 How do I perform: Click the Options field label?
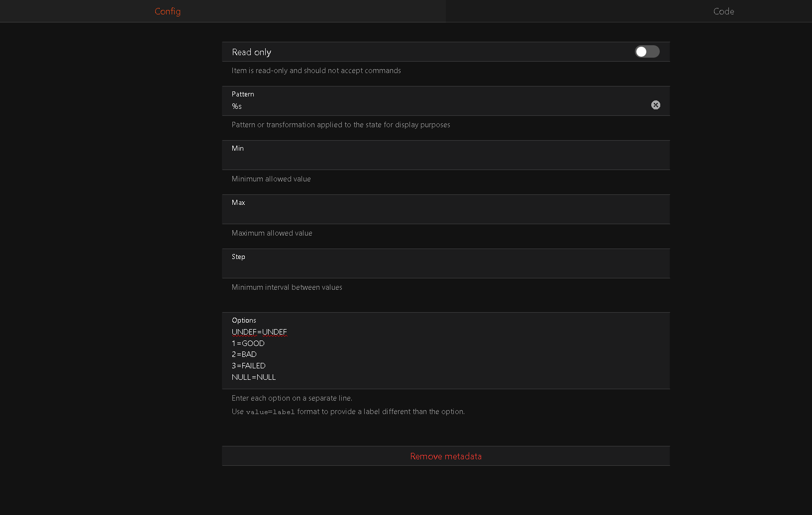click(x=244, y=321)
